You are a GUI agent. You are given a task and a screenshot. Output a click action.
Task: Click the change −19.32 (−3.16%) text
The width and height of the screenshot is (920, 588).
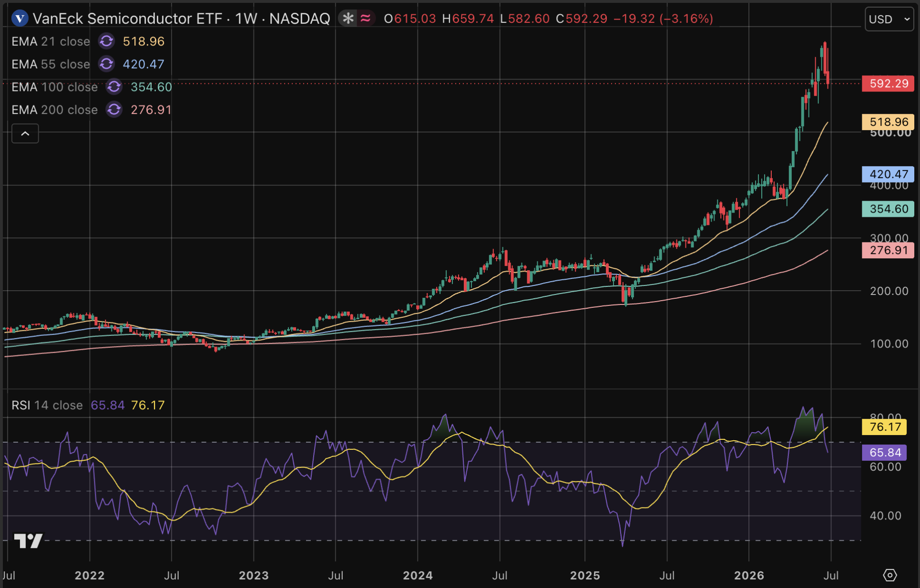tap(664, 19)
